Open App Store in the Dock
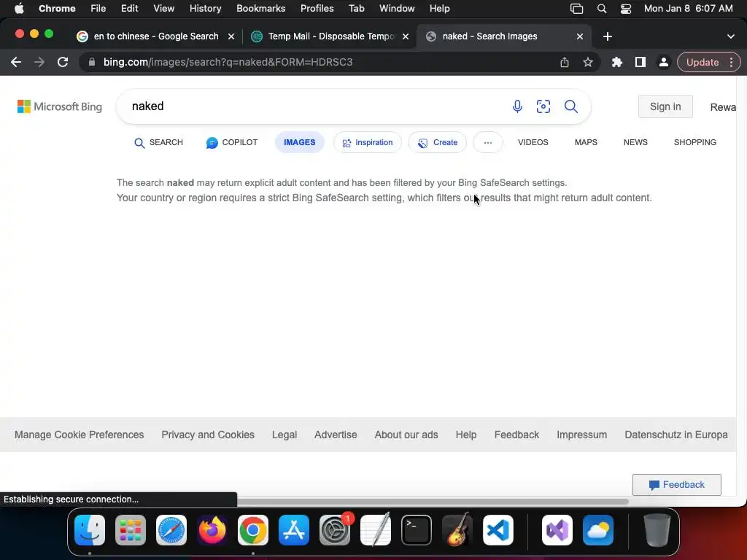 tap(294, 530)
